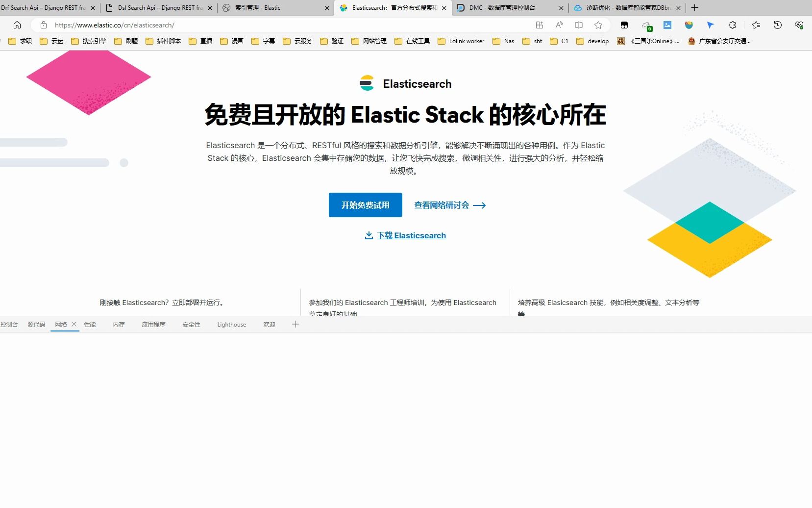Open 《三国杀Online》 bookmark
The image size is (812, 508).
[648, 41]
